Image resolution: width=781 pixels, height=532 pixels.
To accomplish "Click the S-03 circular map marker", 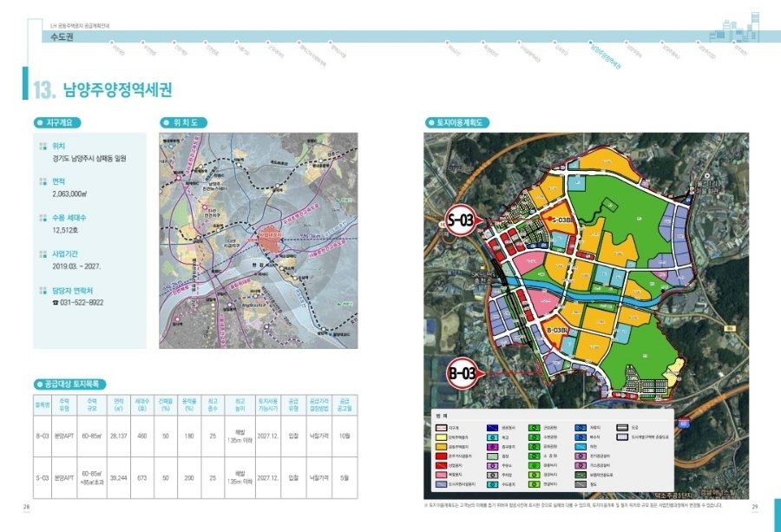I will pyautogui.click(x=460, y=220).
